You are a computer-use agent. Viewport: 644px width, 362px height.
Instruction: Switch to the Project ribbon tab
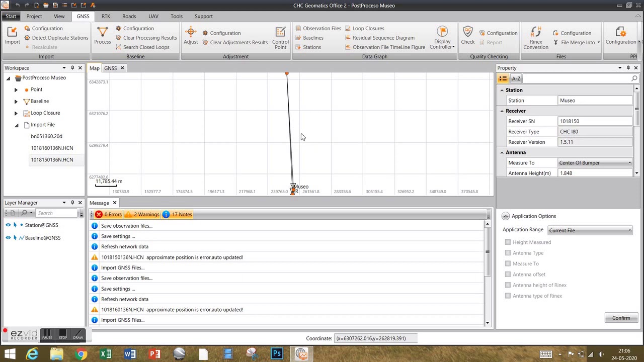34,16
